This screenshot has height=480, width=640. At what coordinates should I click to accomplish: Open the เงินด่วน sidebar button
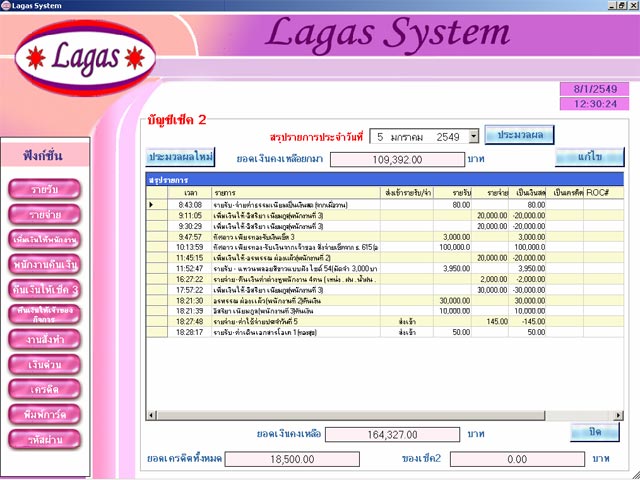[x=44, y=364]
